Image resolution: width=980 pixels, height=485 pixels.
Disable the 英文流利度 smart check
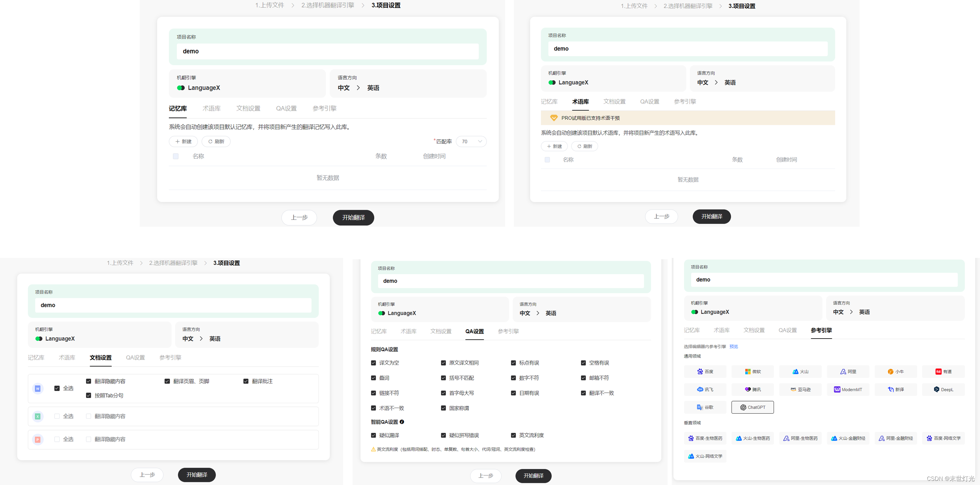513,435
